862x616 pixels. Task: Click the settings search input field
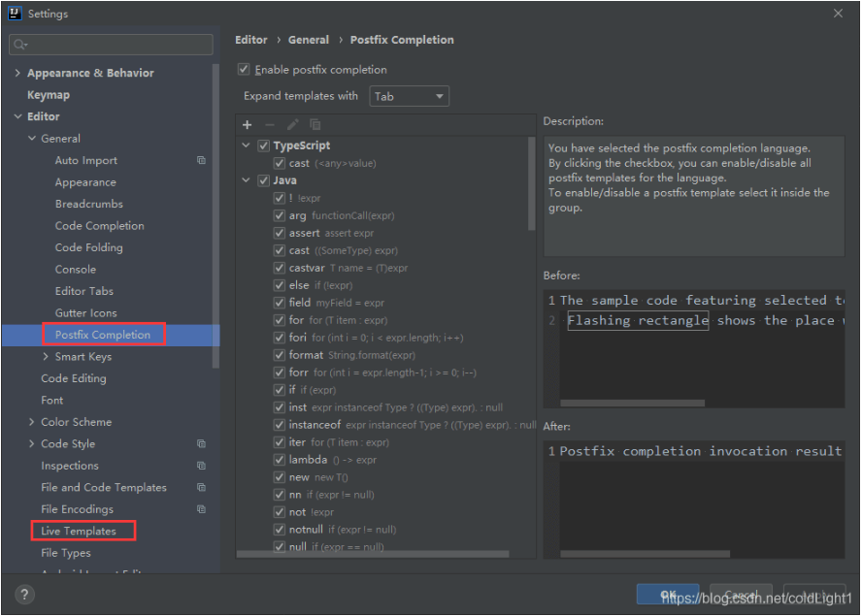coord(111,45)
